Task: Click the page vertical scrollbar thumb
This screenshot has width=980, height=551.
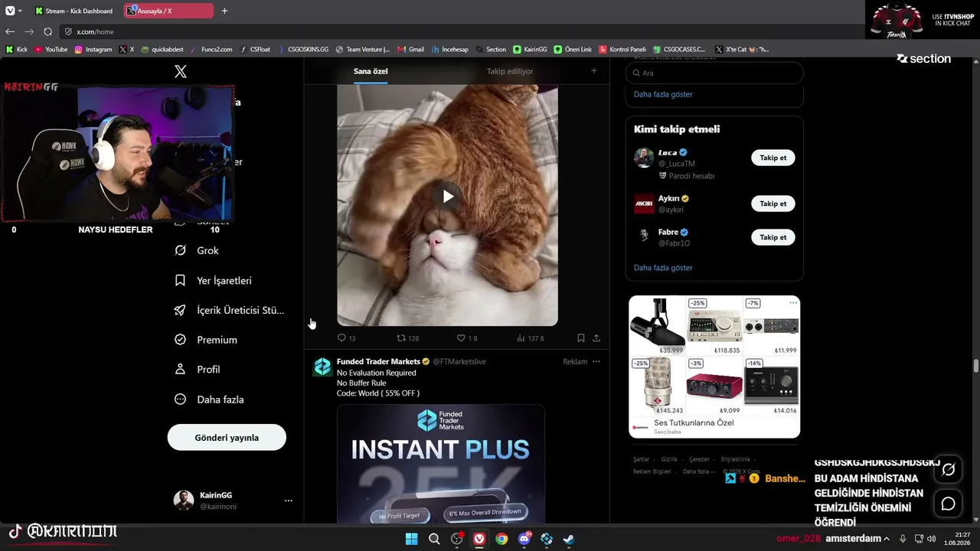Action: click(x=975, y=365)
